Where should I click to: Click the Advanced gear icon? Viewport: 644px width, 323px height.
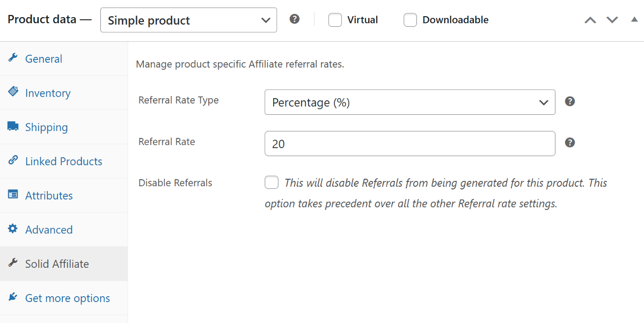pos(13,229)
